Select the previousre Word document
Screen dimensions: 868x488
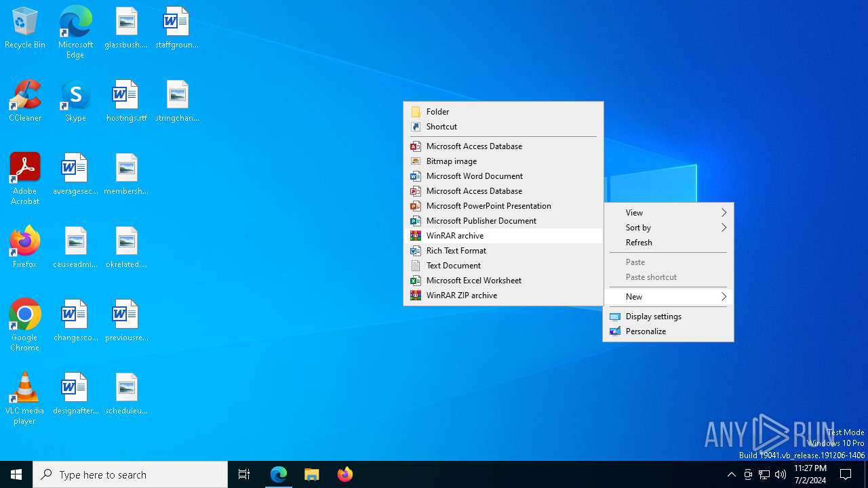point(126,321)
